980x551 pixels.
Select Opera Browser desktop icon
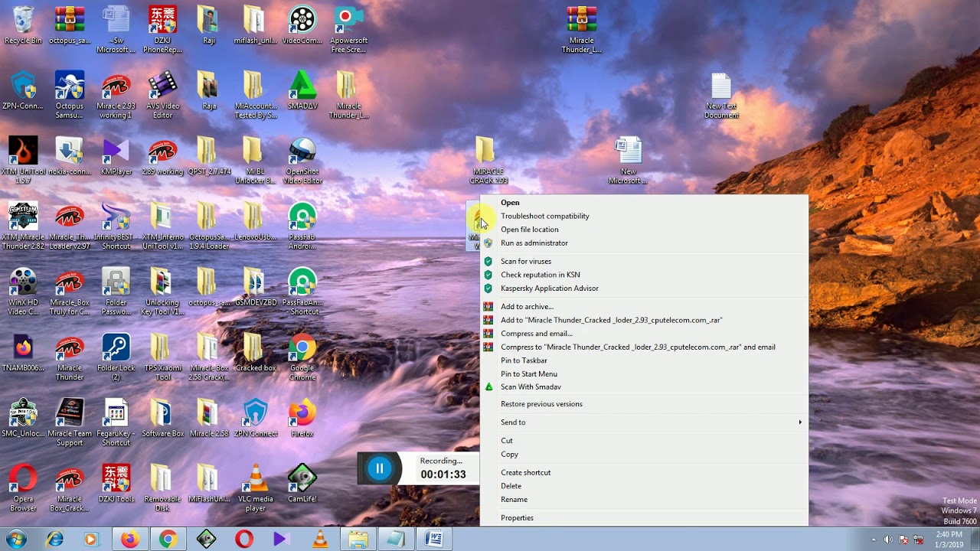pyautogui.click(x=23, y=489)
